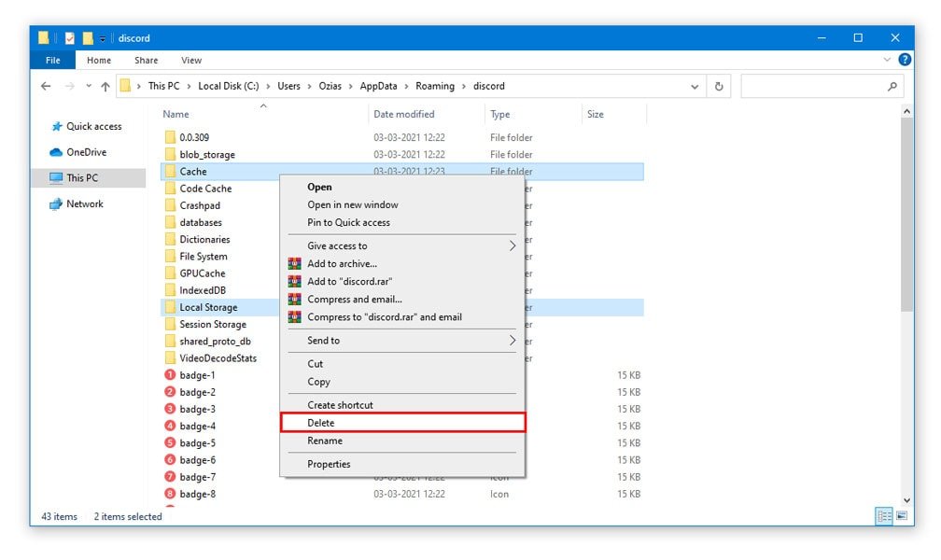Select the badge-3 icon file
The width and height of the screenshot is (941, 560).
click(170, 409)
